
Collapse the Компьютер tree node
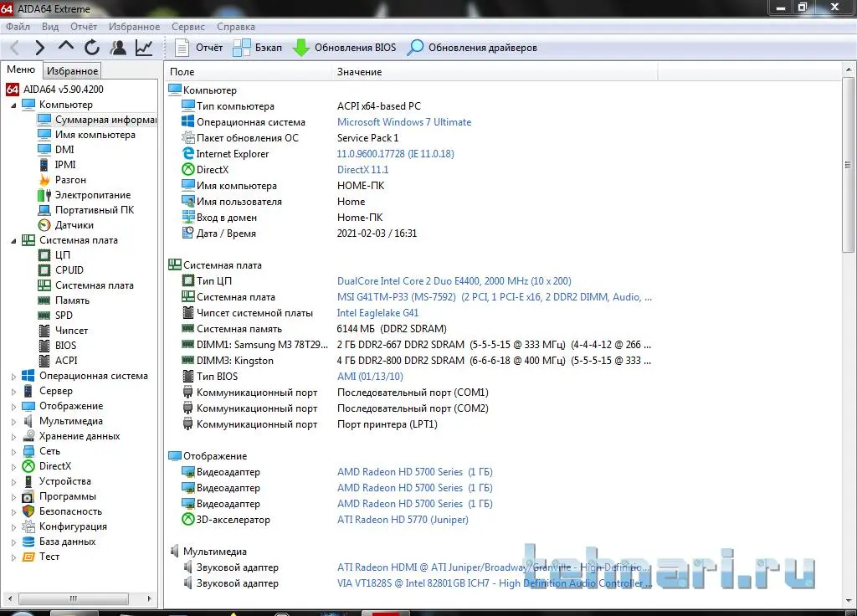[x=13, y=105]
